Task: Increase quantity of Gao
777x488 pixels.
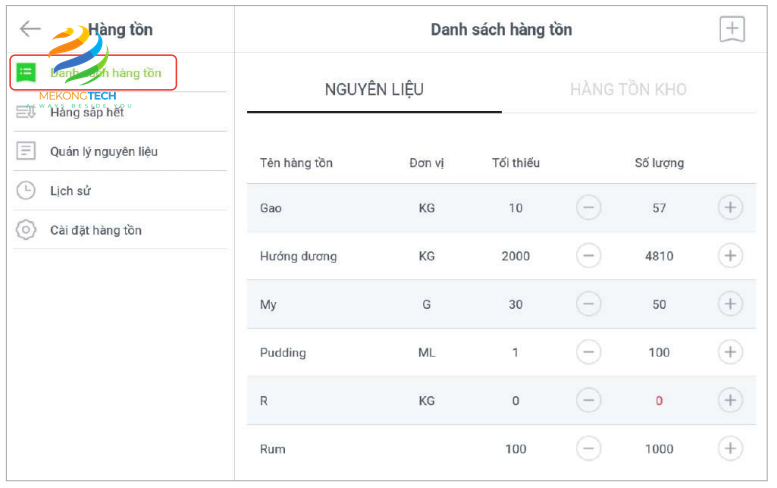Action: point(731,208)
